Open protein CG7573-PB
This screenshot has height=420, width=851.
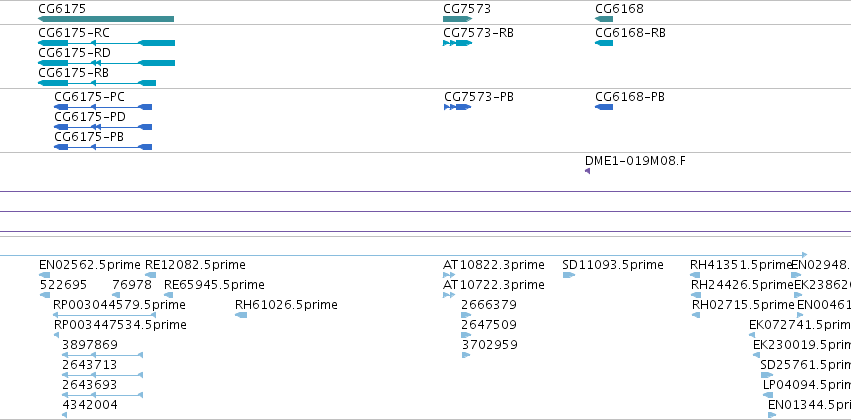[479, 97]
